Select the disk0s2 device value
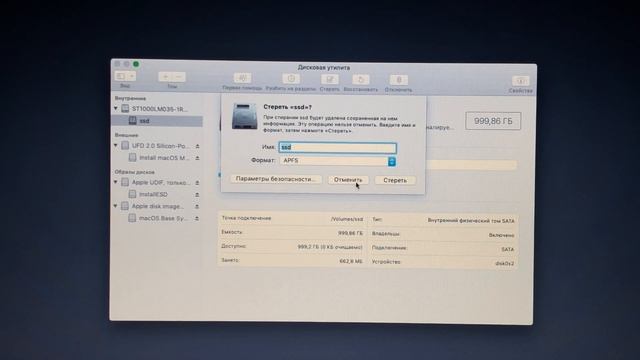Viewport: 640px width, 360px height. pos(504,263)
